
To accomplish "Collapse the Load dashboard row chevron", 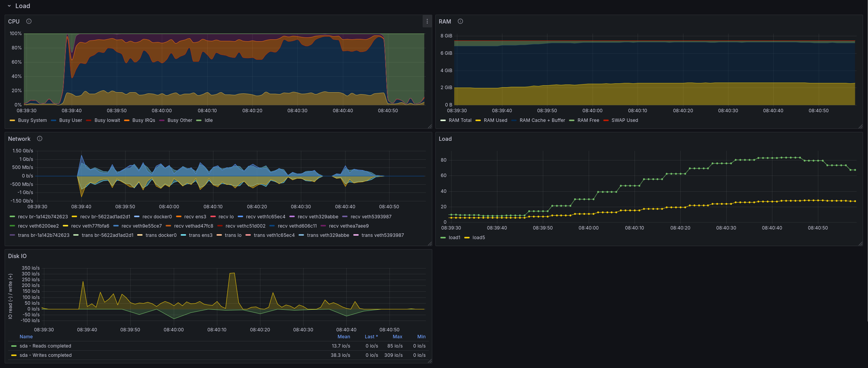I will (9, 6).
